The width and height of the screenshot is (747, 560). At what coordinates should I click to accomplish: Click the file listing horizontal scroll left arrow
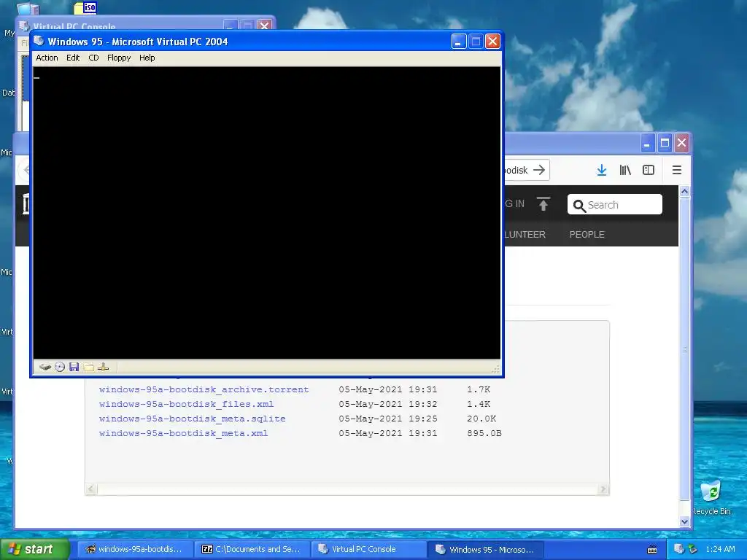pos(91,489)
